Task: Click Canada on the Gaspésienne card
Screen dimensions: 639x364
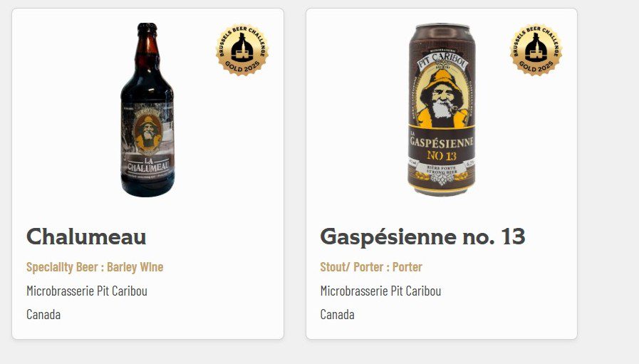Action: click(x=338, y=315)
